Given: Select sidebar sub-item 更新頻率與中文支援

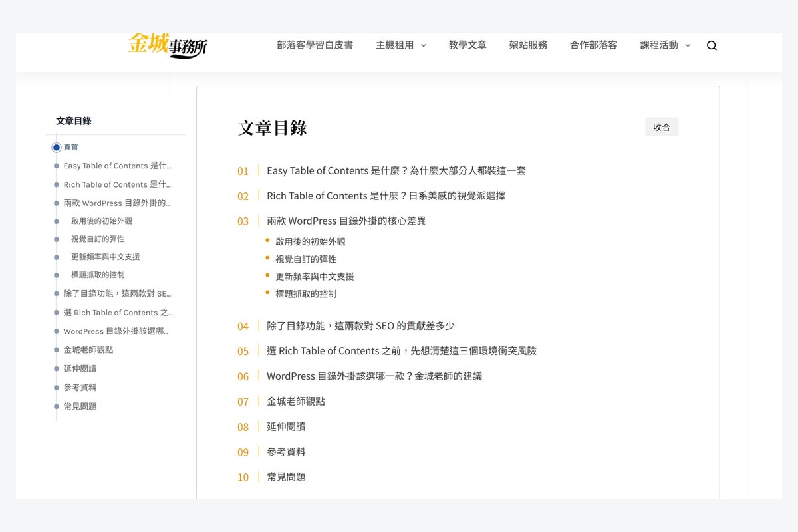Looking at the screenshot, I should (106, 257).
